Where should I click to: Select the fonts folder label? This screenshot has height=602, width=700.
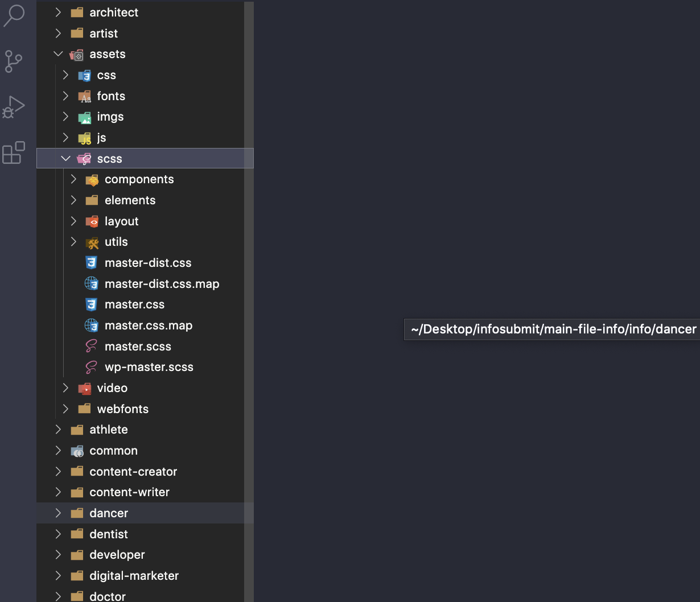click(x=111, y=96)
